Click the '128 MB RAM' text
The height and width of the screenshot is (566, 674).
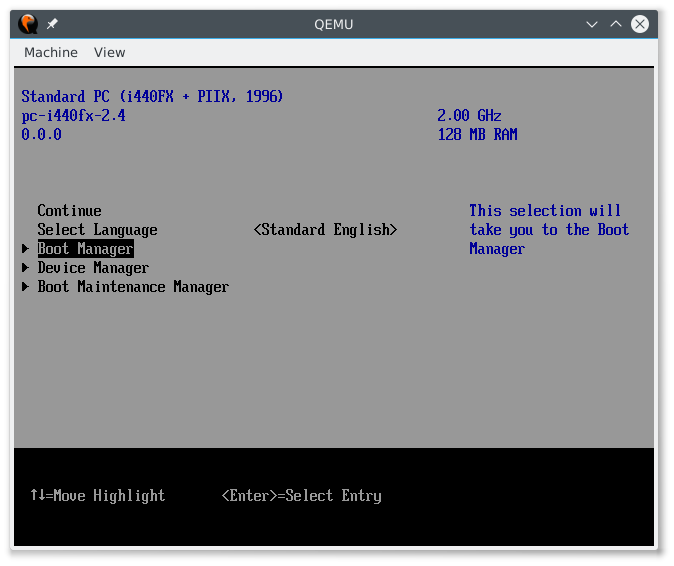[478, 135]
